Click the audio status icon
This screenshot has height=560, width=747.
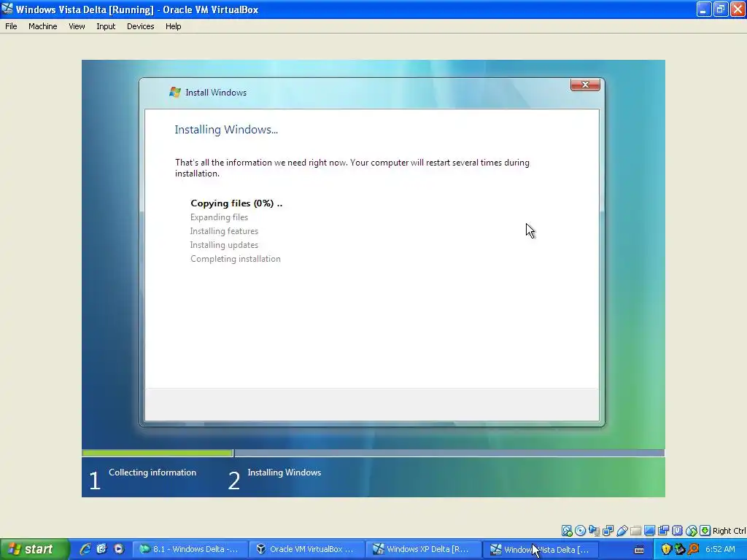tap(594, 531)
